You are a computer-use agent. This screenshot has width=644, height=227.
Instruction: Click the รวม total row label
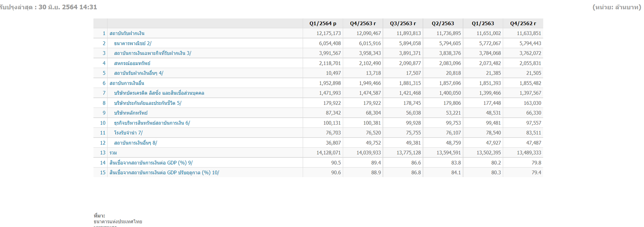113,153
